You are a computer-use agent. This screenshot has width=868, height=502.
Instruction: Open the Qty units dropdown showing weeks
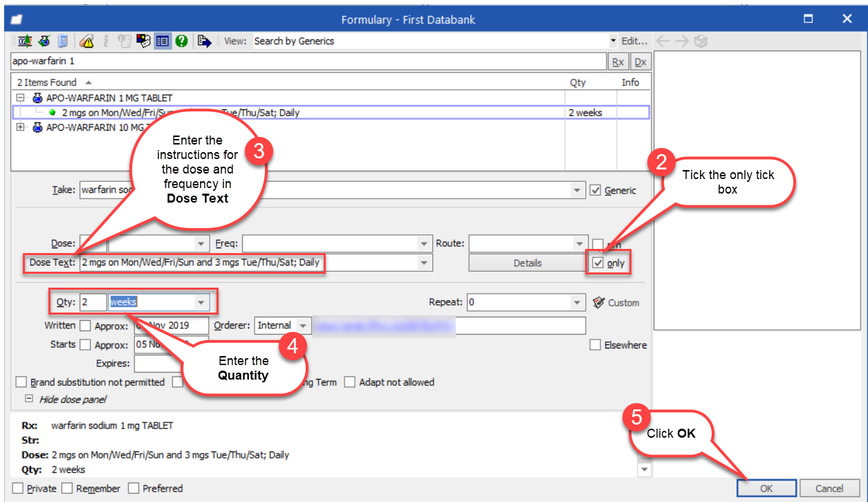[201, 303]
